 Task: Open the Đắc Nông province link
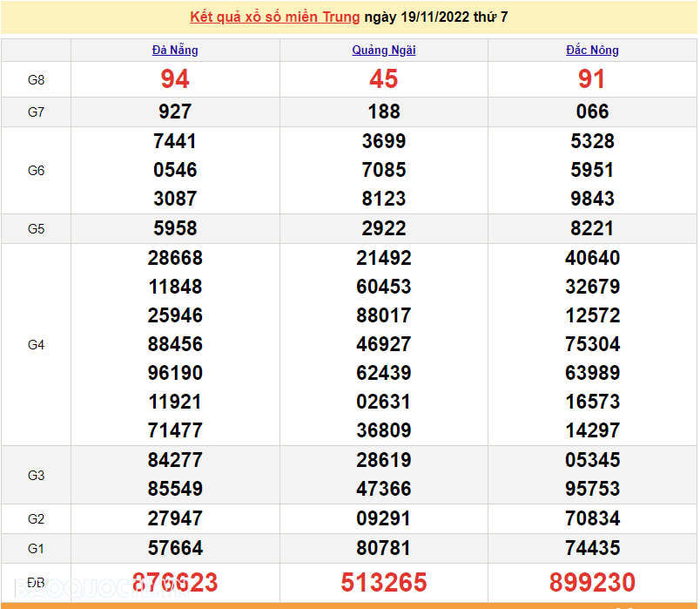(x=592, y=51)
